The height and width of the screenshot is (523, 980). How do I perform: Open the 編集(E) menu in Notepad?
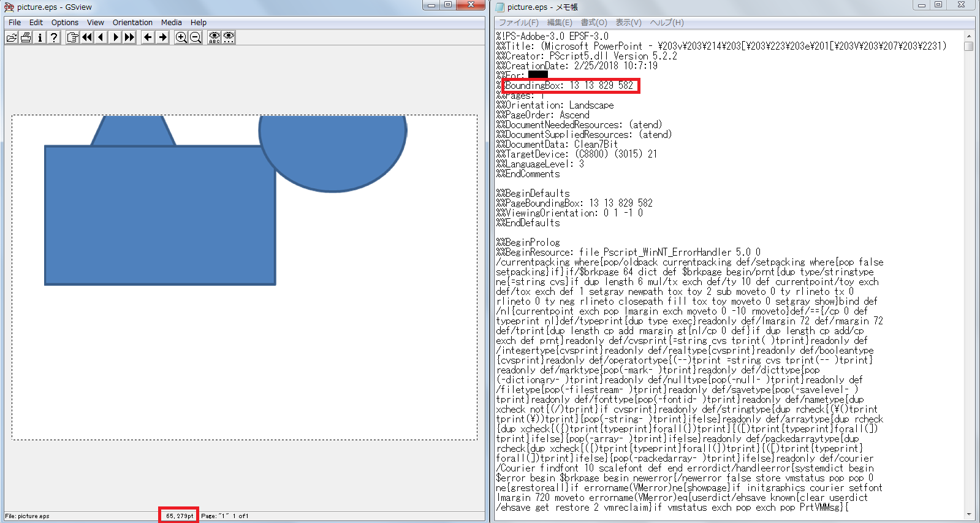560,22
